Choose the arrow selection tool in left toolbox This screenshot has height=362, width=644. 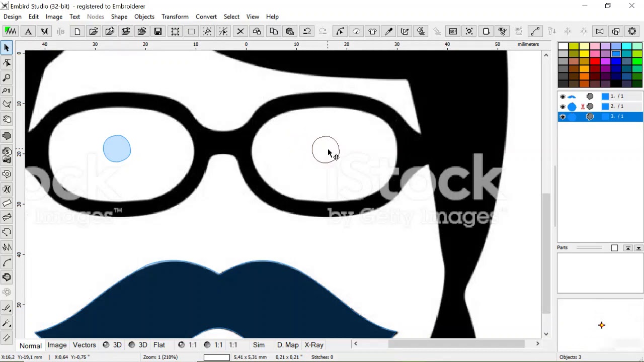(x=7, y=48)
